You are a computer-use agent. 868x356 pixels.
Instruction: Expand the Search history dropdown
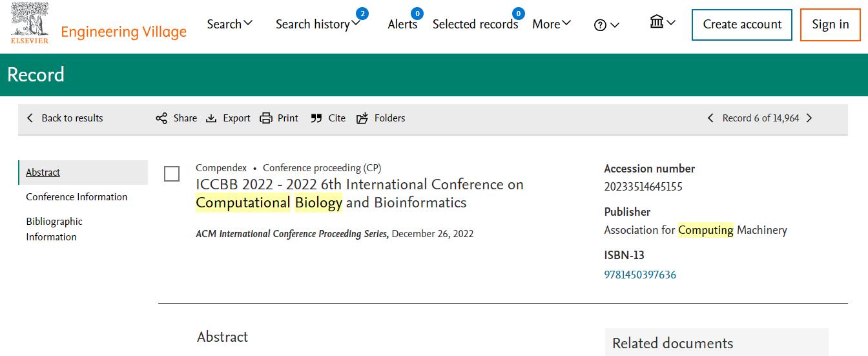click(x=318, y=24)
